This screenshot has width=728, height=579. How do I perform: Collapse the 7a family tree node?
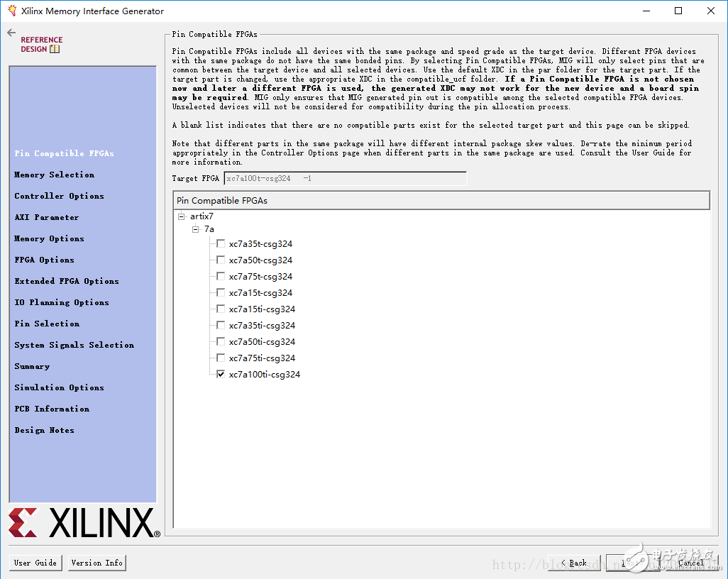point(195,229)
